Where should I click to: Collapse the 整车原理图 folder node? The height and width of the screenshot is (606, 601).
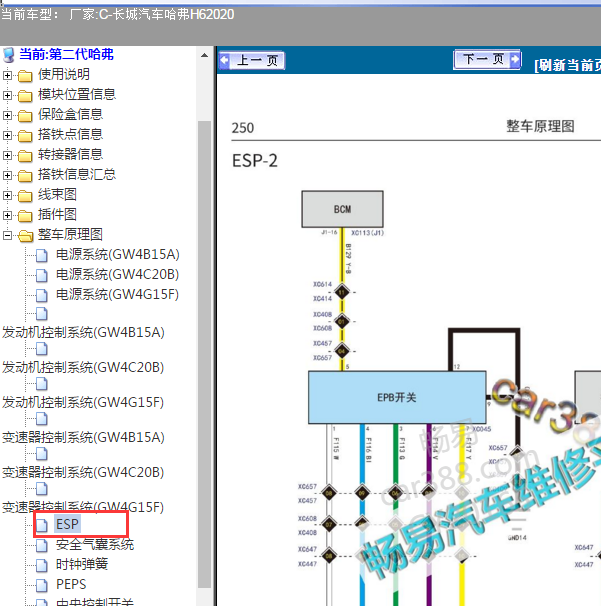[x=7, y=235]
